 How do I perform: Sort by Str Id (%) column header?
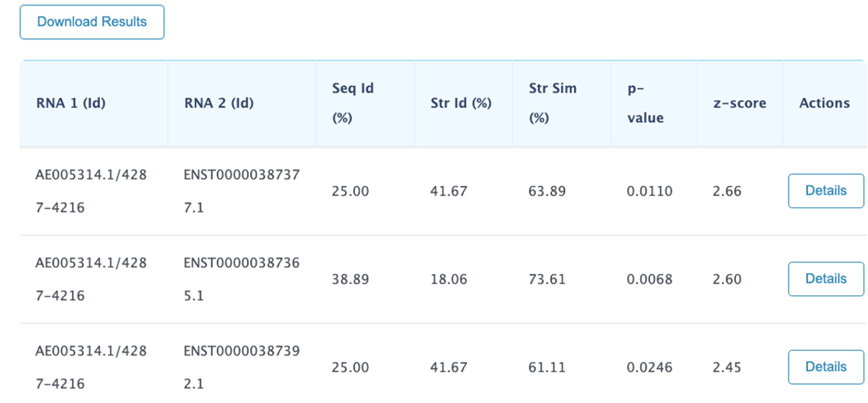coord(461,103)
